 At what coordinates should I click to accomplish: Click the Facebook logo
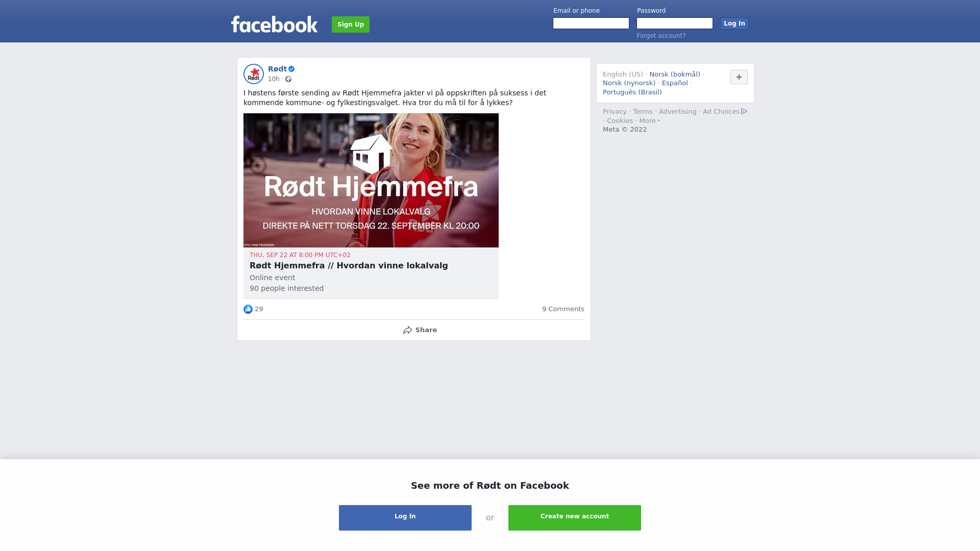[274, 24]
